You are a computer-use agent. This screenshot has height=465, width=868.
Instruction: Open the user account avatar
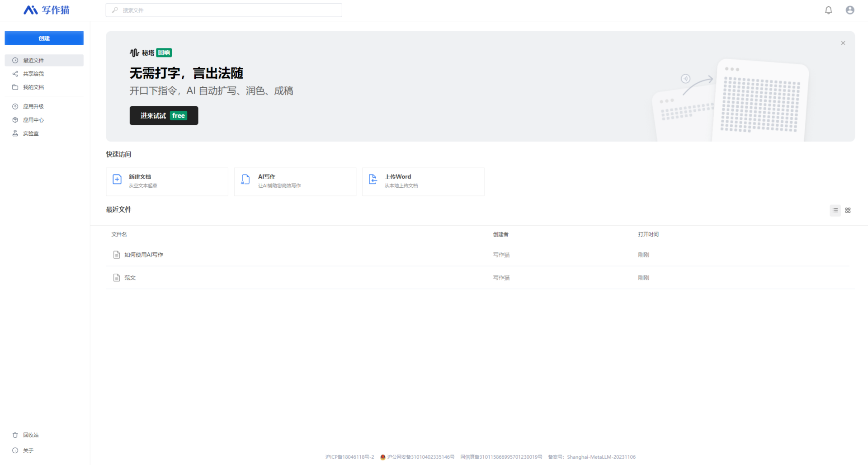click(850, 10)
